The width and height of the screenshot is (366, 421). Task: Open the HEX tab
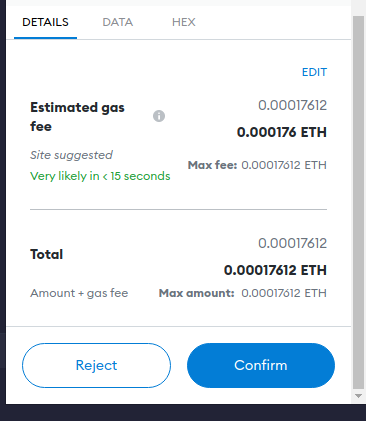click(184, 22)
